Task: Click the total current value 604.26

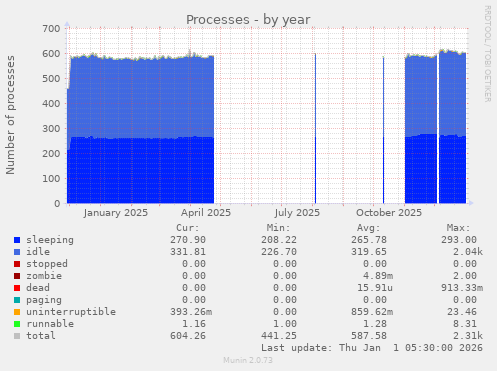Action: click(188, 336)
